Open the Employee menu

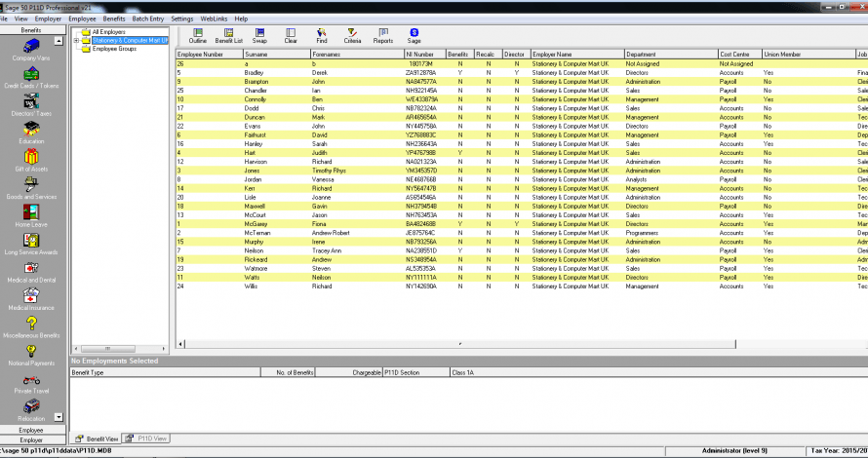[x=83, y=19]
